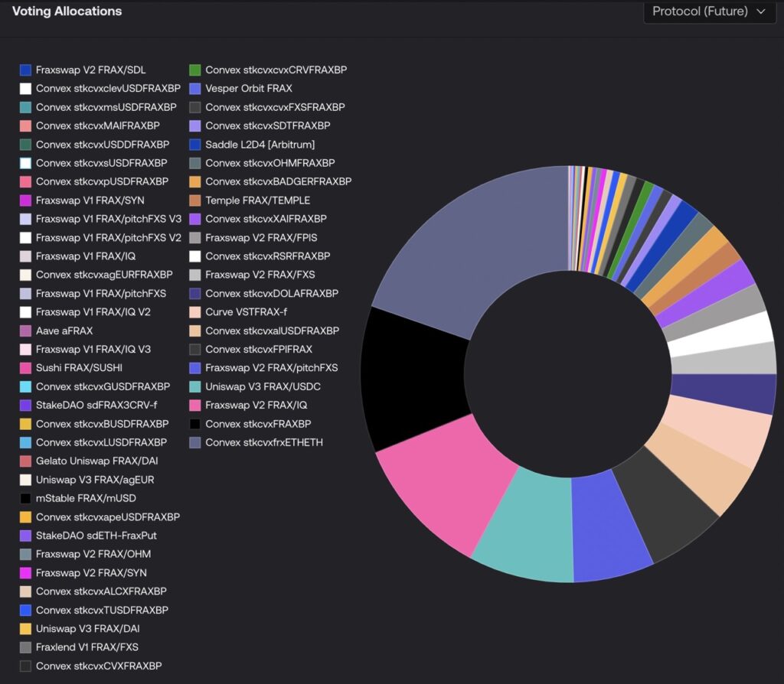This screenshot has height=684, width=784.
Task: Click legend label Convex stkcvxFRAXBP
Action: click(x=258, y=424)
